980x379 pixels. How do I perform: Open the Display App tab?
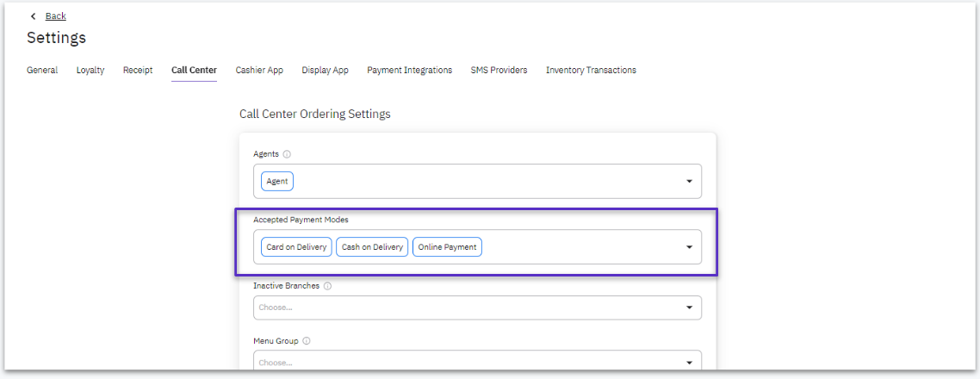pos(325,70)
